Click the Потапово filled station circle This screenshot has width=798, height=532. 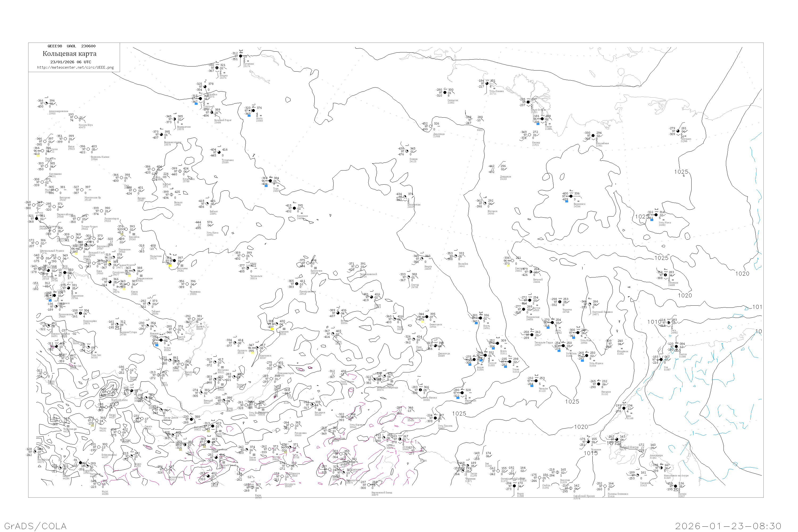pyautogui.click(x=240, y=56)
